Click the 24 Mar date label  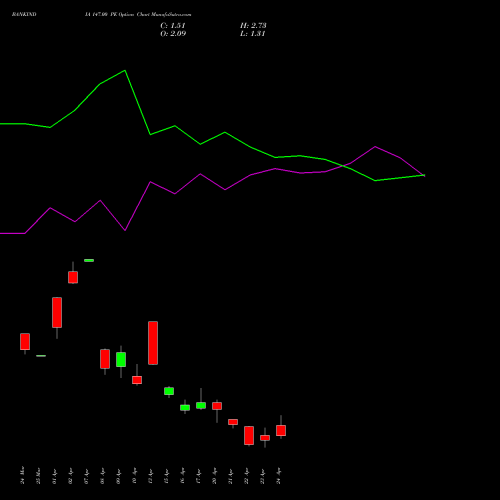(22, 475)
